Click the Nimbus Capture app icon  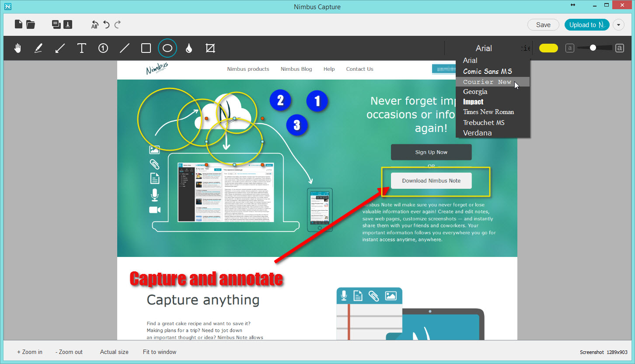tap(8, 7)
